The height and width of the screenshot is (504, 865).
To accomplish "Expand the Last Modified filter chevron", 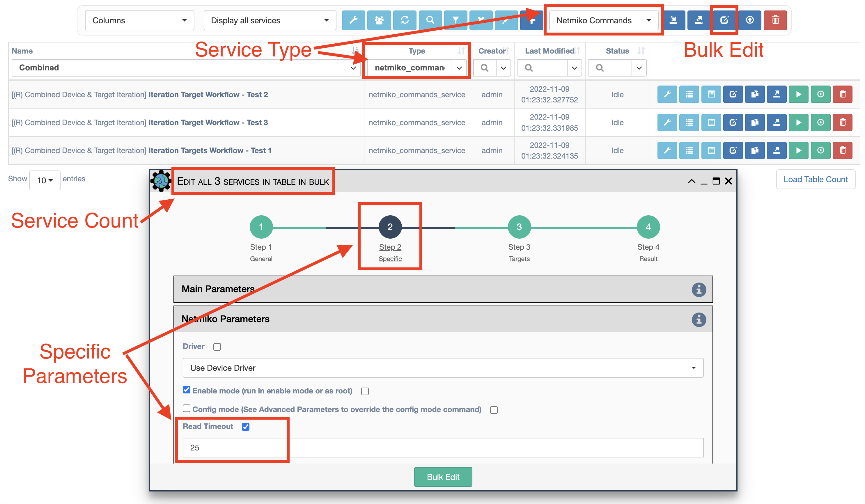I will click(574, 68).
